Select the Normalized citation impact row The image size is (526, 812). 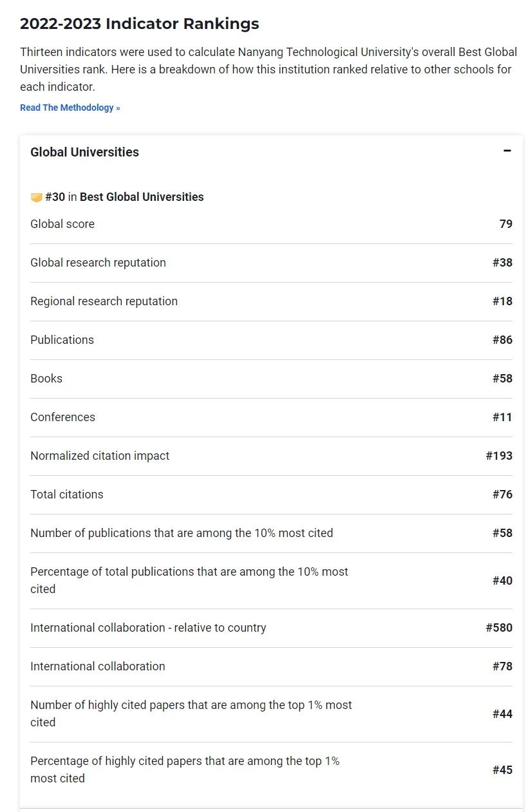pos(271,456)
